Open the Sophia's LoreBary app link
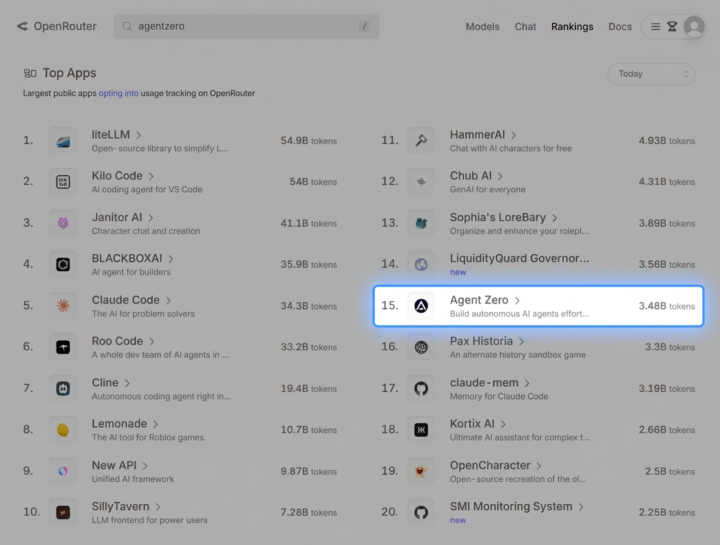Viewport: 720px width, 545px height. coord(498,217)
